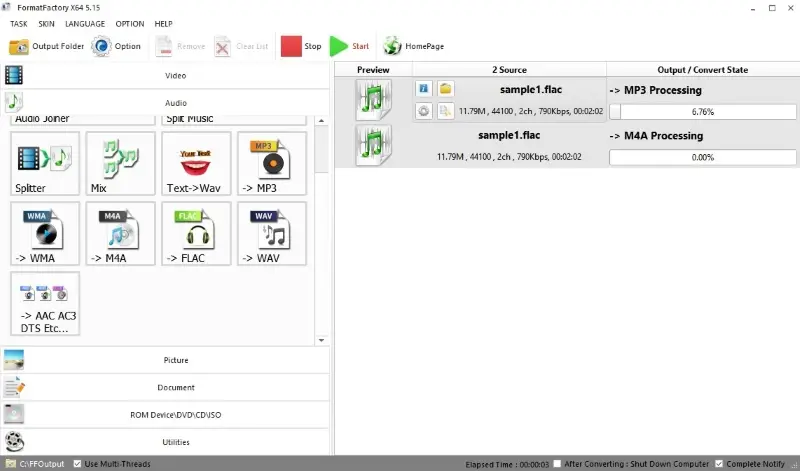800x471 pixels.
Task: Click the green Start button
Action: 349,46
